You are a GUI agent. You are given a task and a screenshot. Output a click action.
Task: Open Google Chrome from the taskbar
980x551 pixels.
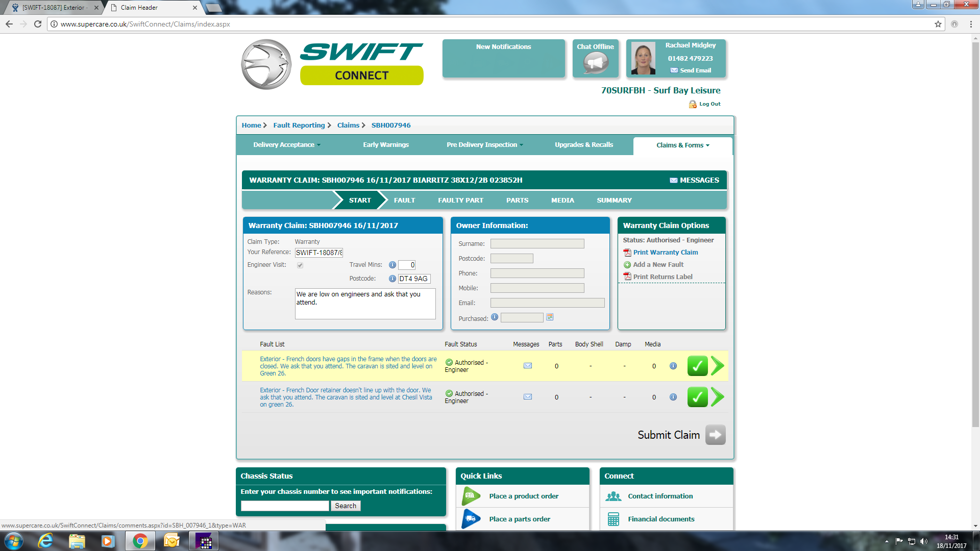point(140,541)
